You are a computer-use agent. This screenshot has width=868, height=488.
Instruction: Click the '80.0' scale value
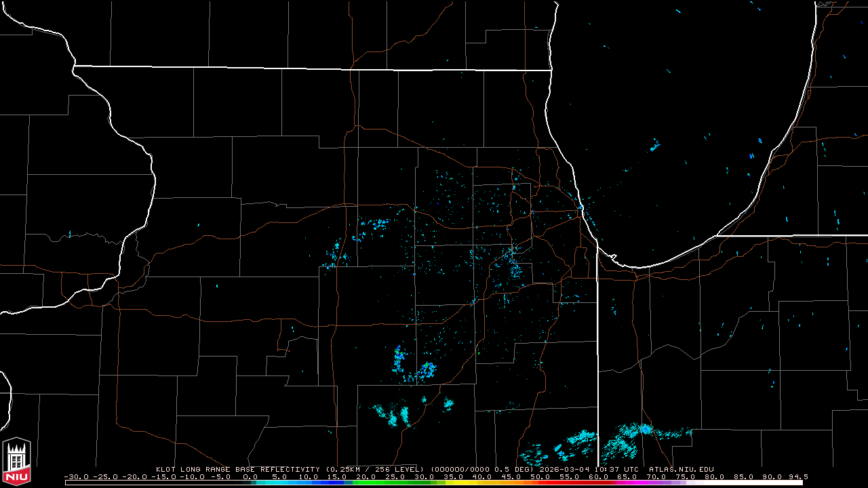coord(714,476)
